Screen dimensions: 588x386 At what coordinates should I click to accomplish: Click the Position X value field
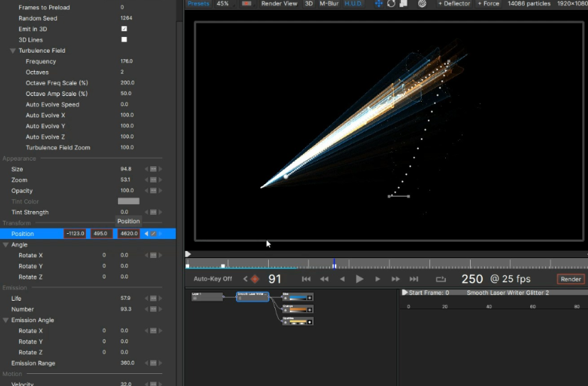point(75,234)
